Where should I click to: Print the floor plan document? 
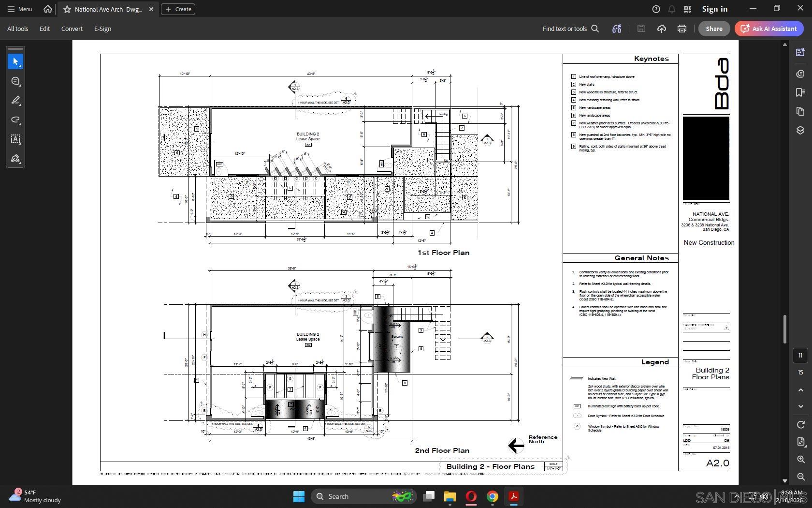coord(681,29)
